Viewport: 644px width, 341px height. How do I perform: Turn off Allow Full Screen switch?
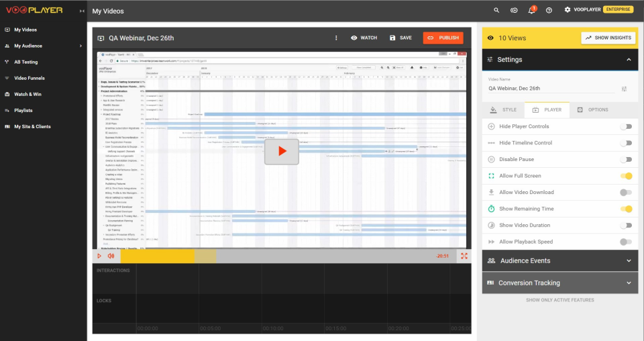(x=626, y=176)
